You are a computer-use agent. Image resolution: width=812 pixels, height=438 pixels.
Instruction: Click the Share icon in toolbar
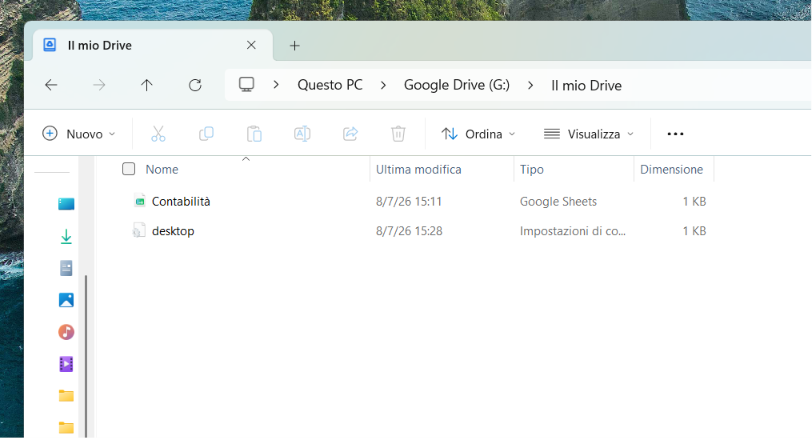point(351,134)
